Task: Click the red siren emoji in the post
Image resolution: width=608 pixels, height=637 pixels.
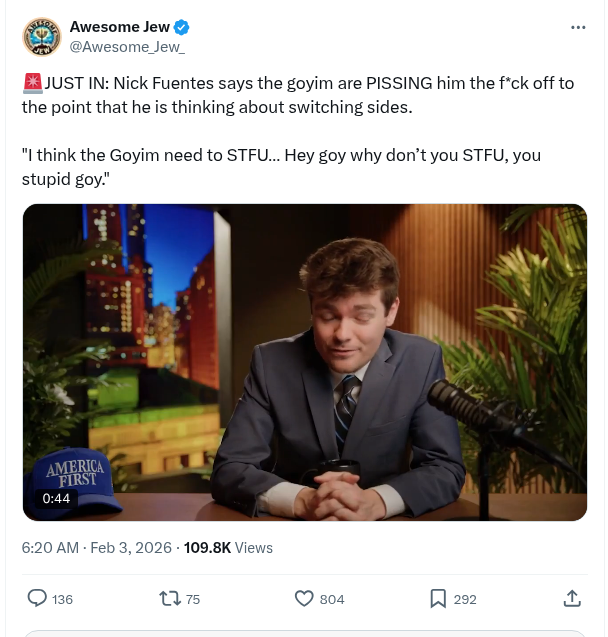Action: [x=31, y=83]
